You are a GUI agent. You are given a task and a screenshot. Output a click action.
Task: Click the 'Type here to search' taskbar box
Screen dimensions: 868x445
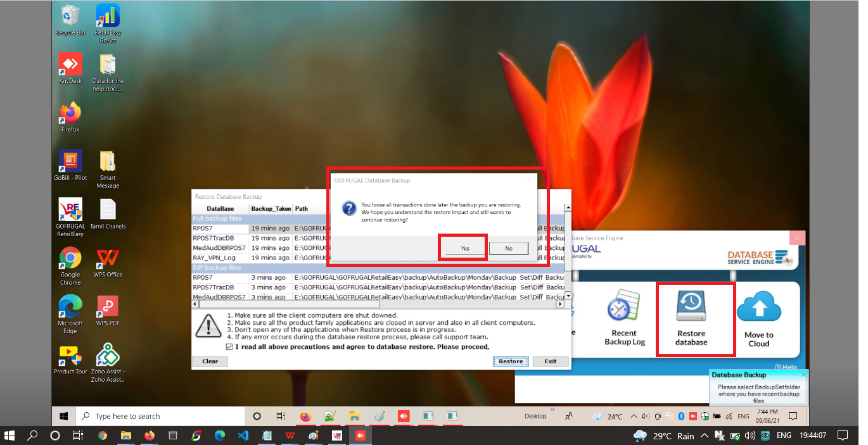pos(160,416)
